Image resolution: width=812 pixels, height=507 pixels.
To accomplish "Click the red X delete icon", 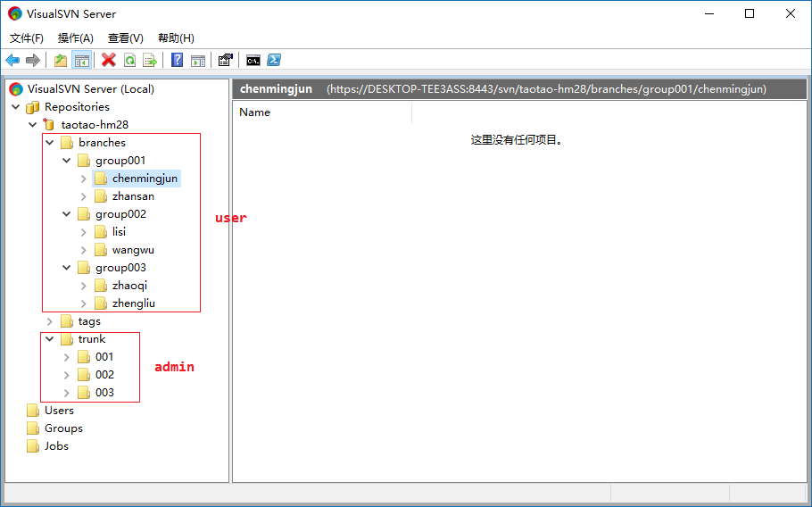I will click(x=109, y=60).
